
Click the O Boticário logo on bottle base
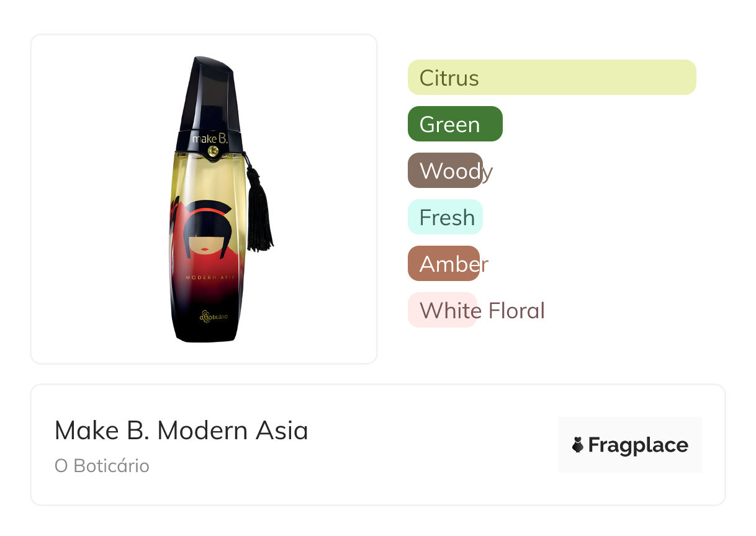pos(214,316)
